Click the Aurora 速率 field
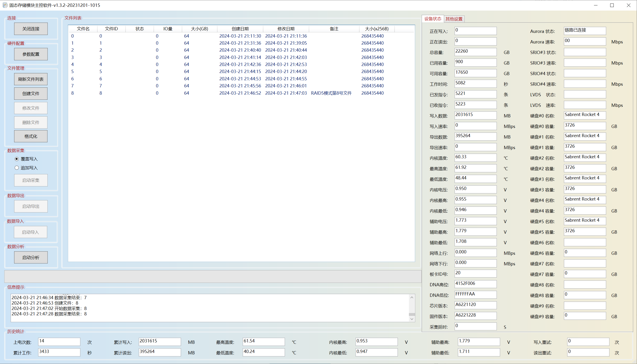637x364 pixels. tap(585, 41)
